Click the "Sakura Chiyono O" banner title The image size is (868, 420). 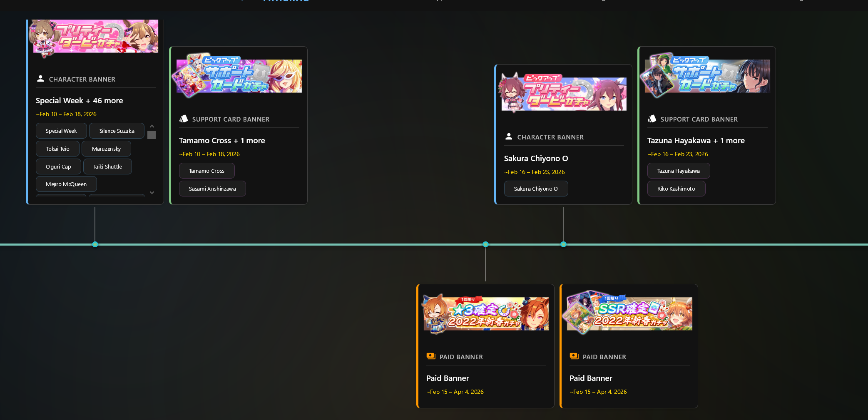point(536,158)
